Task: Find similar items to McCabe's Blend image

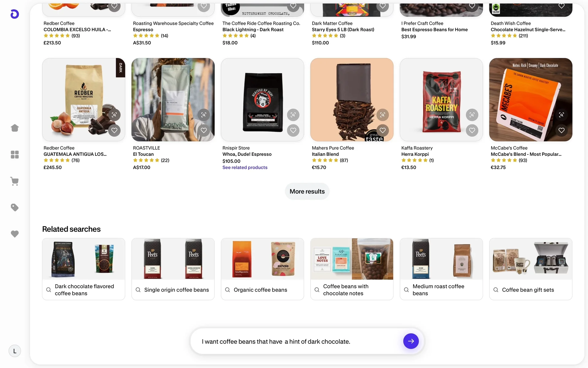Action: tap(561, 115)
